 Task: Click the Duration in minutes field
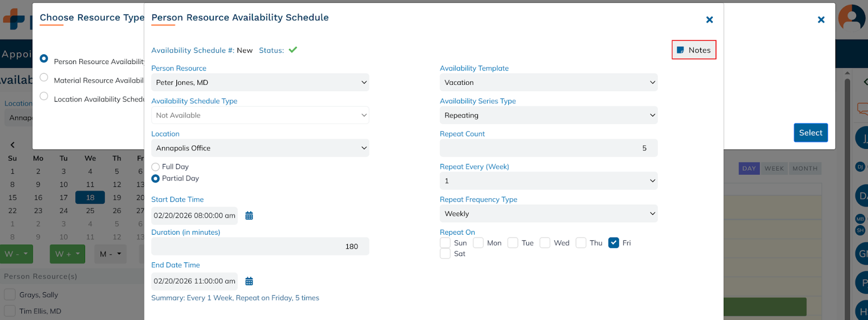pos(260,247)
